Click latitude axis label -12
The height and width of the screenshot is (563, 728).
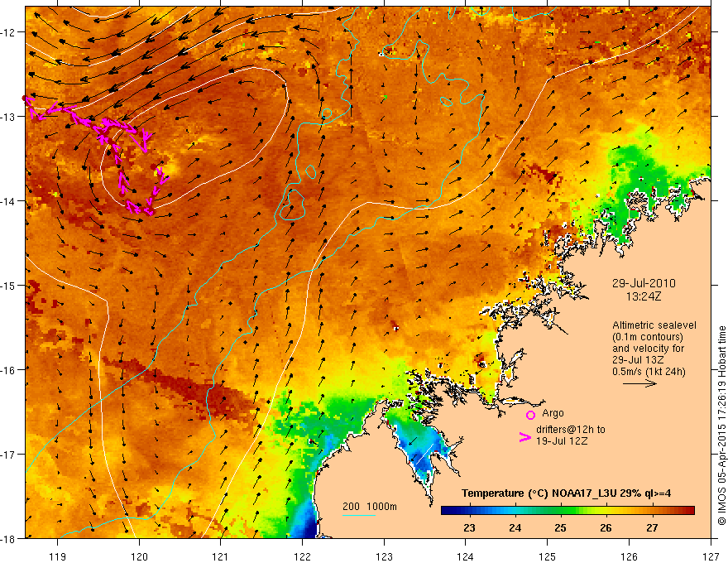click(x=9, y=32)
